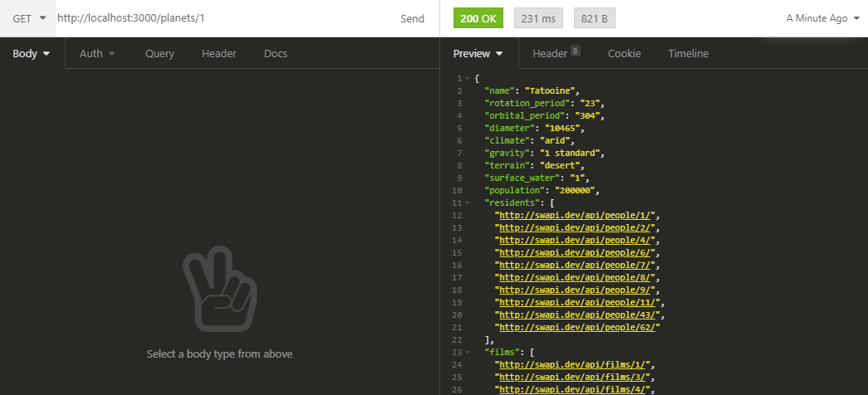Switch to the request Header tab

pos(218,54)
